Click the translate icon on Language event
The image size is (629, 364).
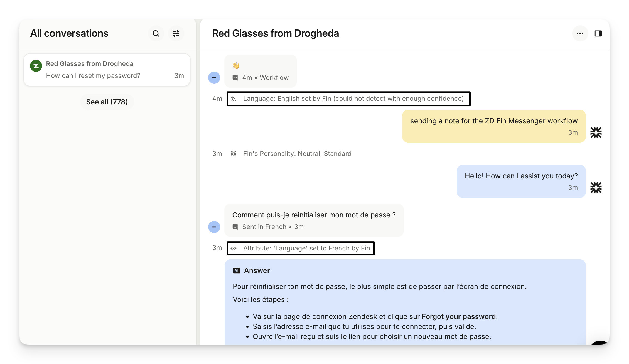(x=234, y=99)
